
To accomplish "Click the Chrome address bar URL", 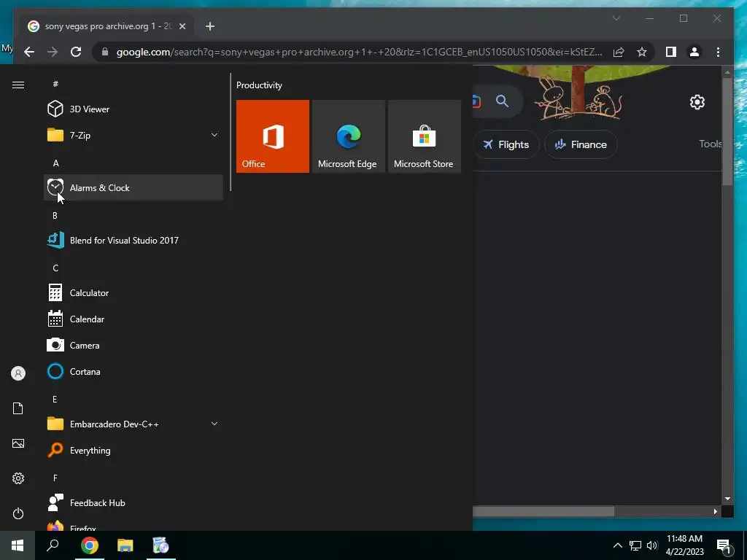I will (359, 52).
